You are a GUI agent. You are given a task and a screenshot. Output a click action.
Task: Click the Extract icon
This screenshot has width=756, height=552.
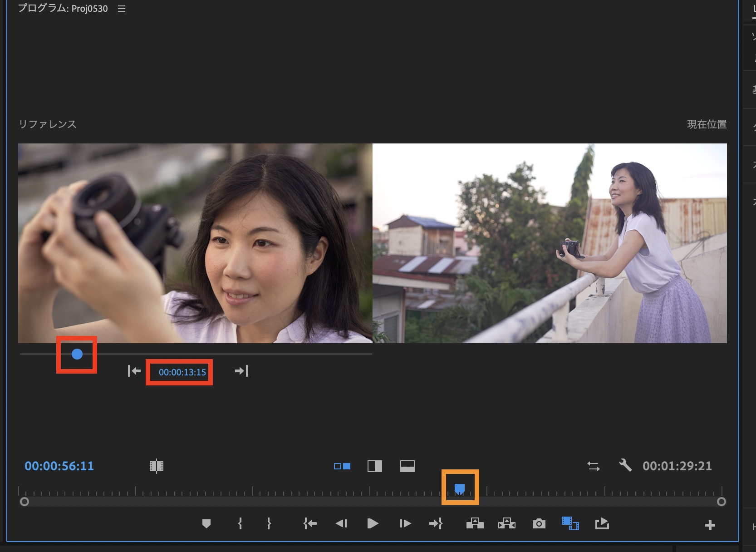tap(506, 524)
